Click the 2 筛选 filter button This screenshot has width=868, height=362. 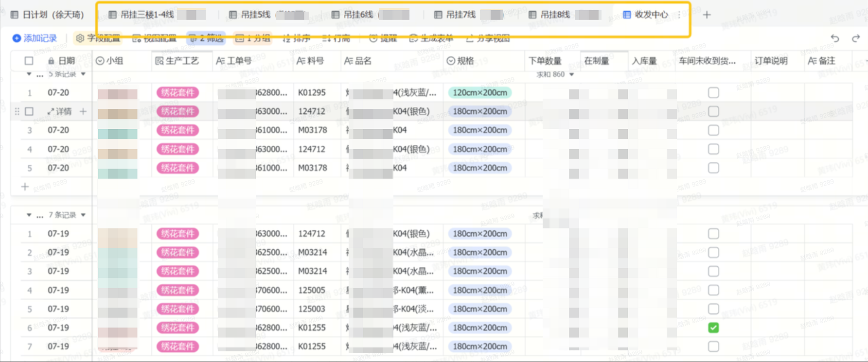(x=206, y=38)
